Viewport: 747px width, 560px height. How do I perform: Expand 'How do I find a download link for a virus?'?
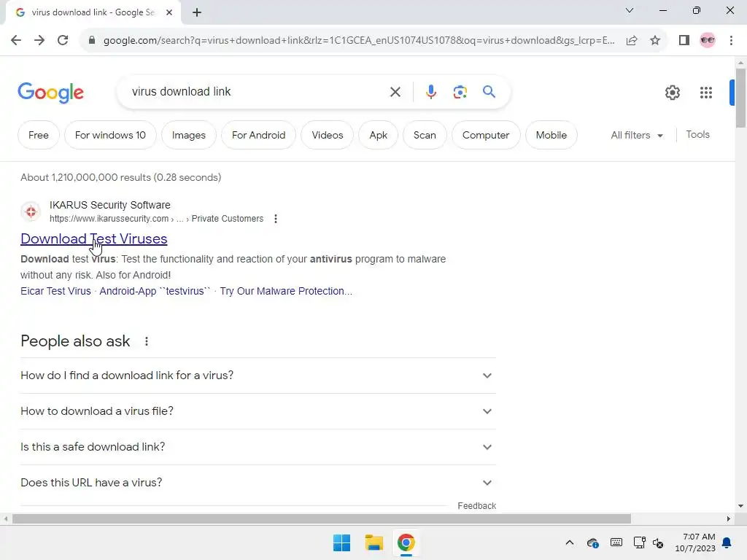tap(258, 376)
